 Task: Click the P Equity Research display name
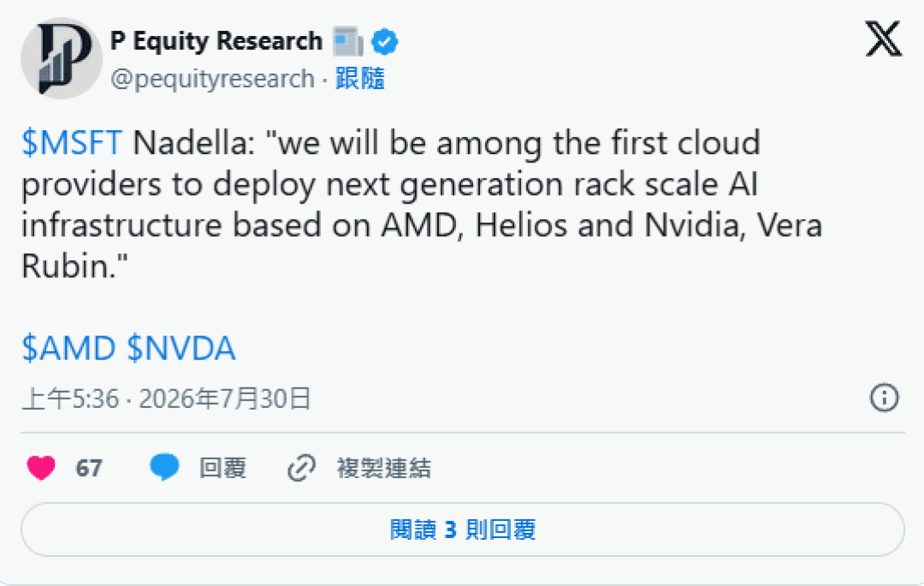click(216, 41)
